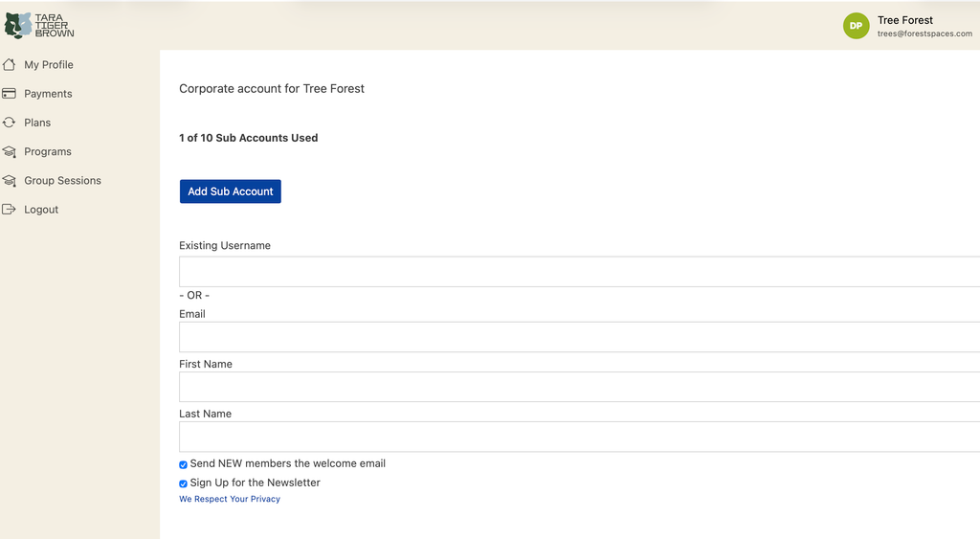Click the Last Name label
Screen dimensions: 980x539
[x=205, y=414]
